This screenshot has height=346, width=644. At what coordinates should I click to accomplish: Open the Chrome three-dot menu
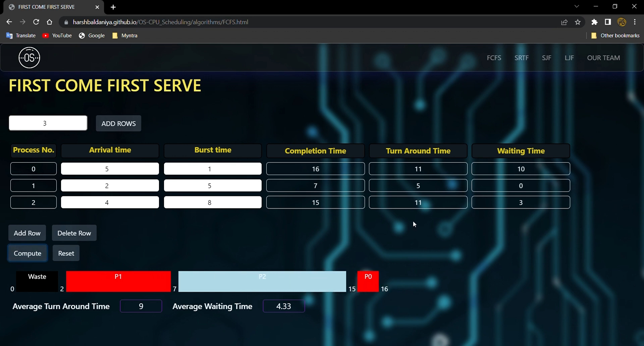[x=635, y=22]
